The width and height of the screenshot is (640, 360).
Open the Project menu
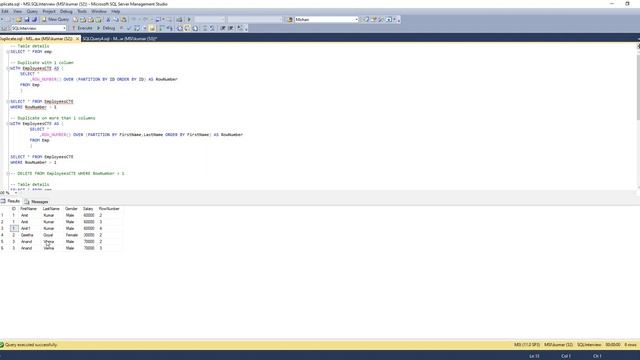tap(49, 11)
